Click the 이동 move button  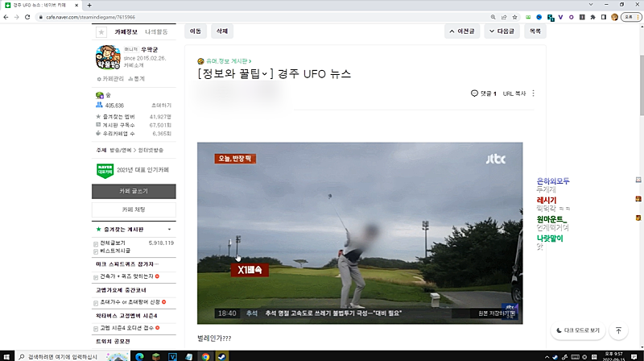click(x=196, y=31)
